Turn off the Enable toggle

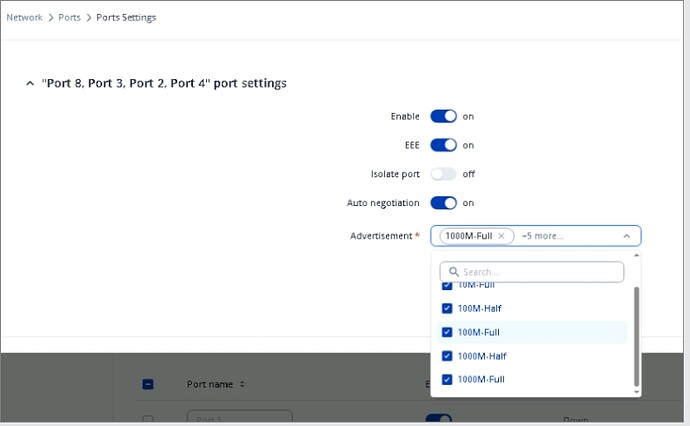(443, 117)
